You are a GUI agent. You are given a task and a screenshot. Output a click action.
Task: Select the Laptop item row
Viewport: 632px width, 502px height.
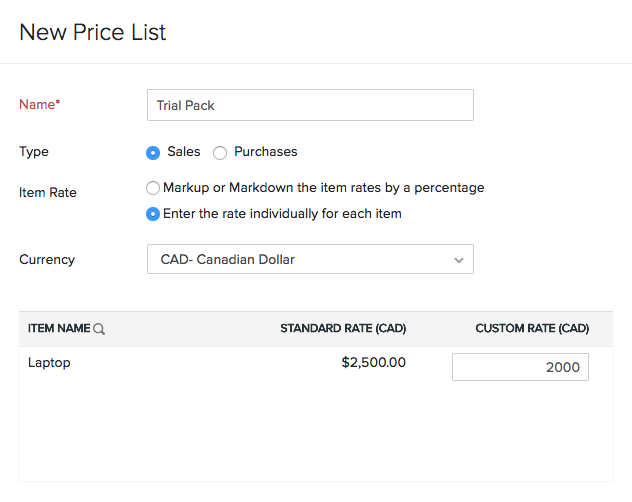click(50, 363)
